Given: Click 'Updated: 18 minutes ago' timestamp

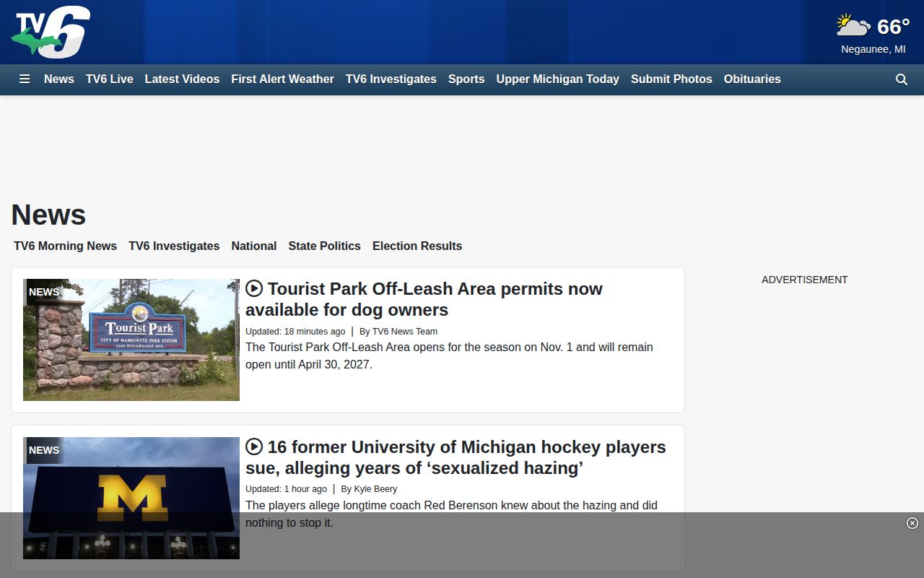Looking at the screenshot, I should pyautogui.click(x=295, y=332).
